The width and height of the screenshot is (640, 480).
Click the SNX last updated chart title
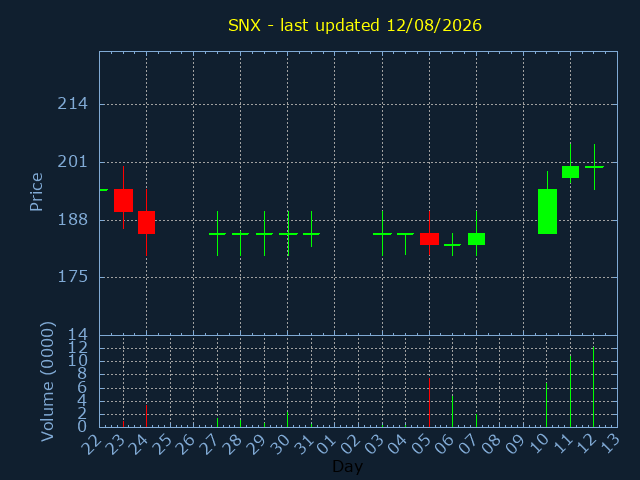tap(355, 25)
